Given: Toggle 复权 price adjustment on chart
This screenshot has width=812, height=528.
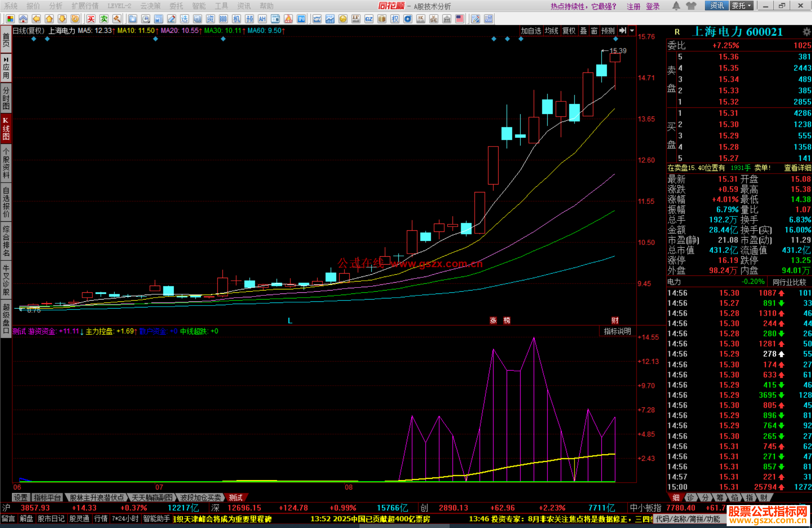Looking at the screenshot, I should [x=568, y=31].
